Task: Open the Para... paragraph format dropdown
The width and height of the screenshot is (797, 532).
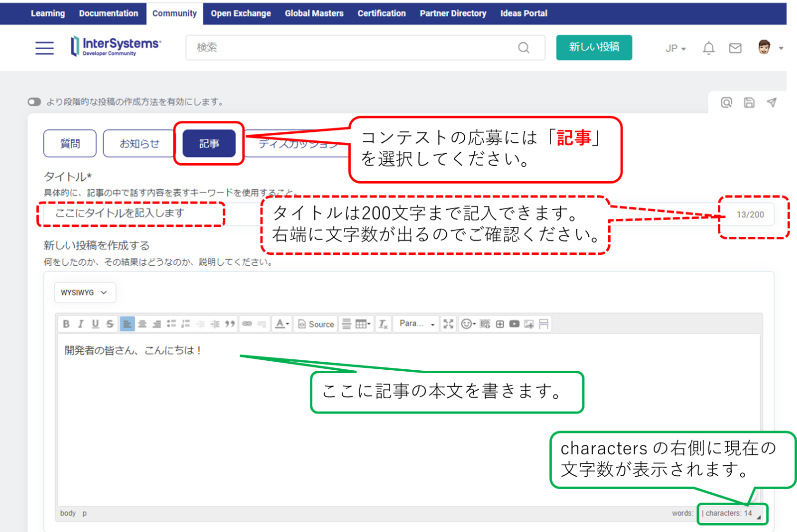Action: [416, 324]
